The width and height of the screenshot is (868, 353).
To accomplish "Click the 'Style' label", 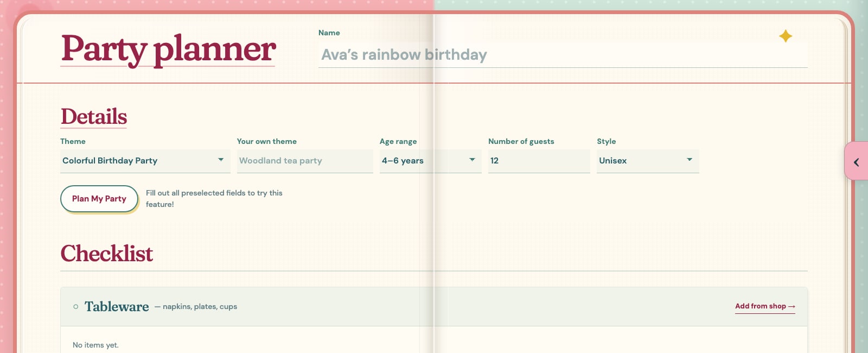I will [x=607, y=141].
